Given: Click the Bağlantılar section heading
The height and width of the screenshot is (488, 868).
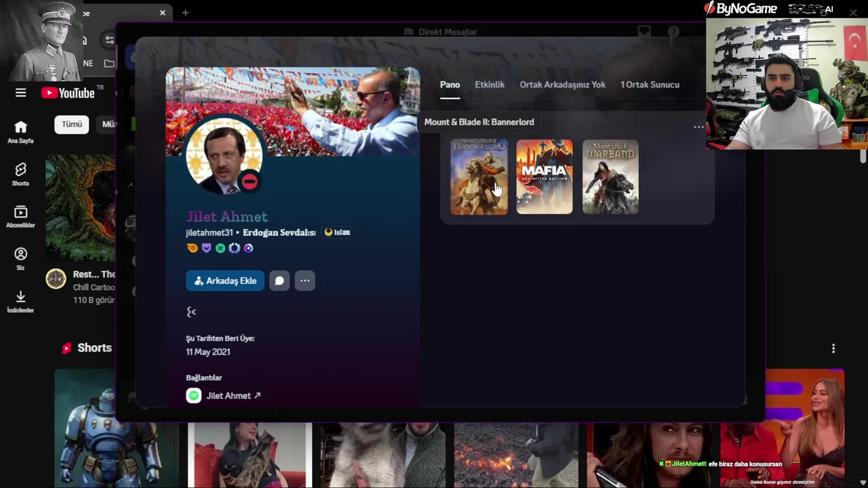Looking at the screenshot, I should tap(204, 378).
